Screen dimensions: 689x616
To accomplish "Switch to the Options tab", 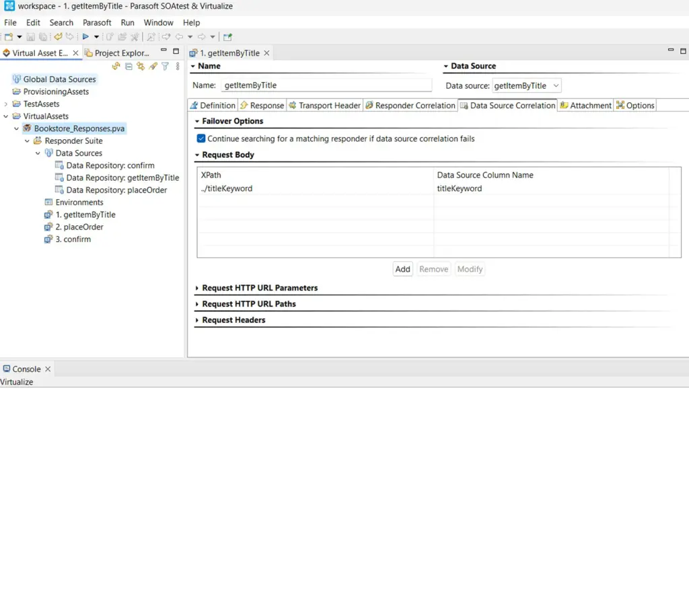I will coord(635,106).
